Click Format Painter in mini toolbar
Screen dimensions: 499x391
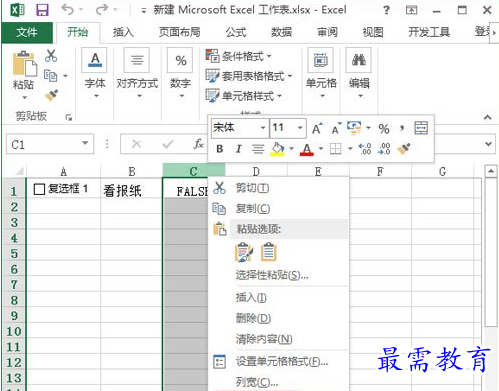click(x=403, y=149)
